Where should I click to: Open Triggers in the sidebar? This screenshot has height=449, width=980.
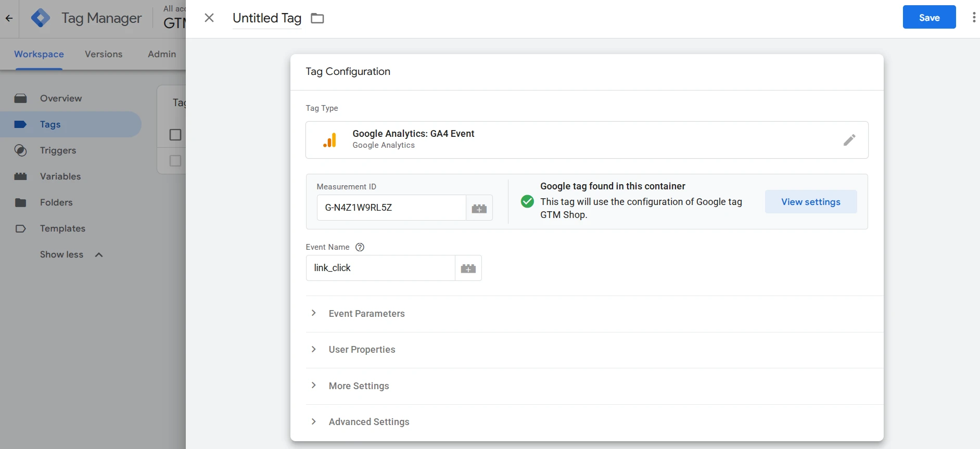click(71, 150)
